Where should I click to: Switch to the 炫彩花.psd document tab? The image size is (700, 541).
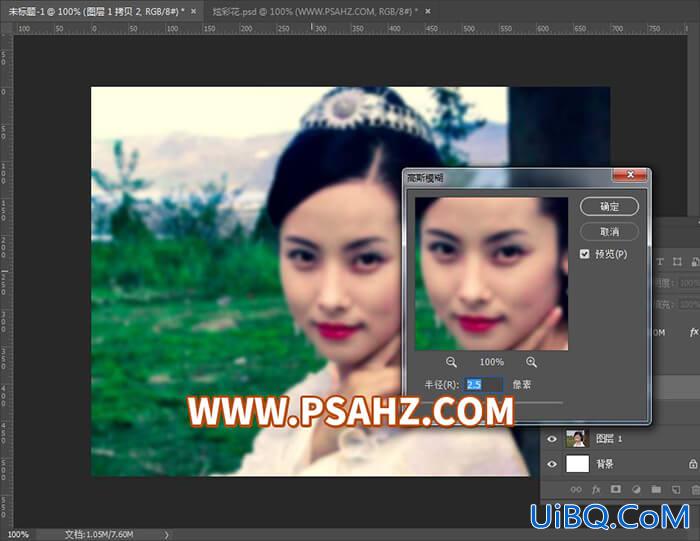pyautogui.click(x=315, y=12)
